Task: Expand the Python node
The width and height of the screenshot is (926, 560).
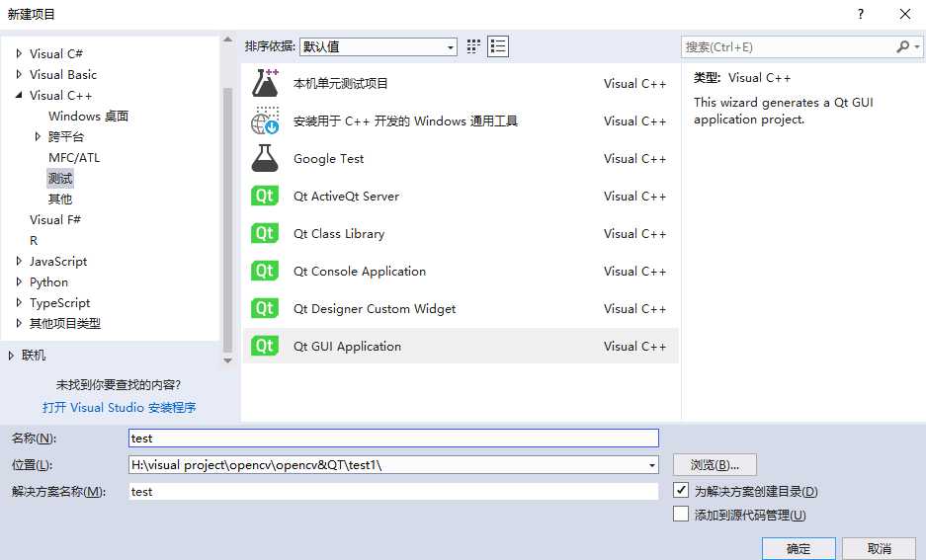Action: click(19, 282)
